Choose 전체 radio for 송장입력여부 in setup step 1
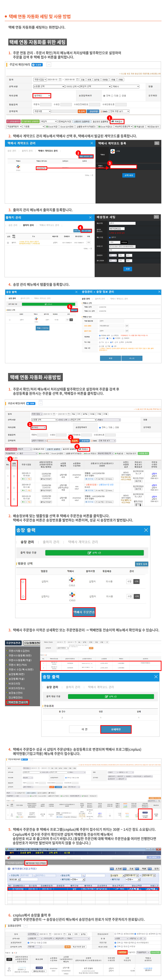 (104, 96)
